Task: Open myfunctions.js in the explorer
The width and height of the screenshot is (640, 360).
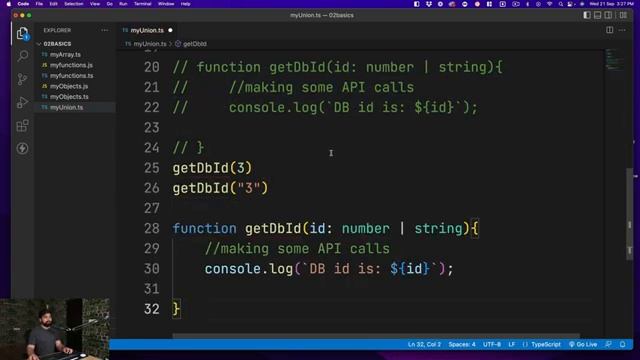Action: tap(71, 65)
